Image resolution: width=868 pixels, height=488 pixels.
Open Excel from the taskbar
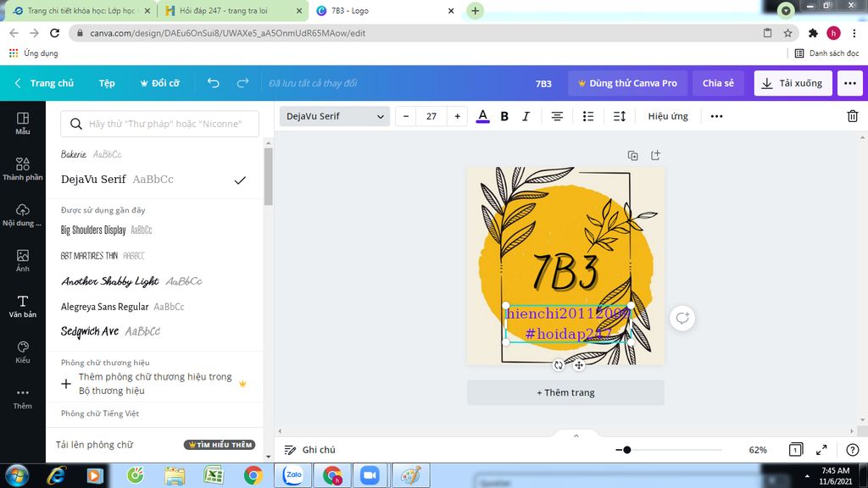(x=213, y=475)
